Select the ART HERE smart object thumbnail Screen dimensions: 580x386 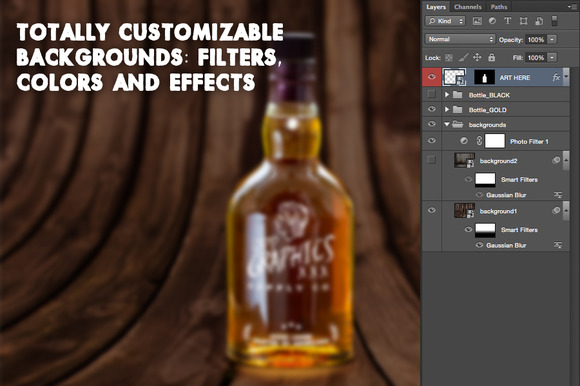click(x=454, y=77)
